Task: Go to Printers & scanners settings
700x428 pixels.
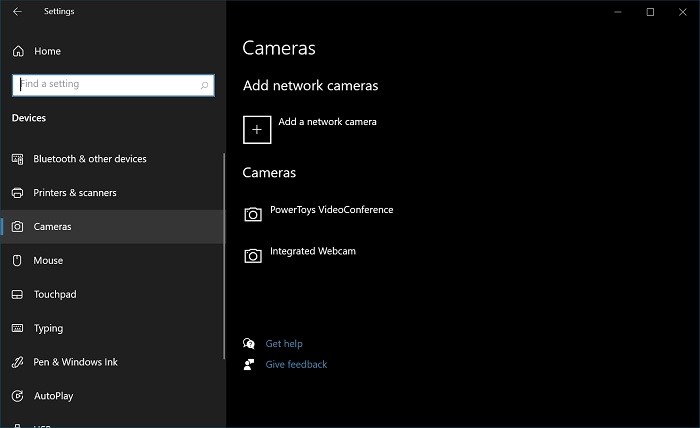Action: [x=112, y=193]
